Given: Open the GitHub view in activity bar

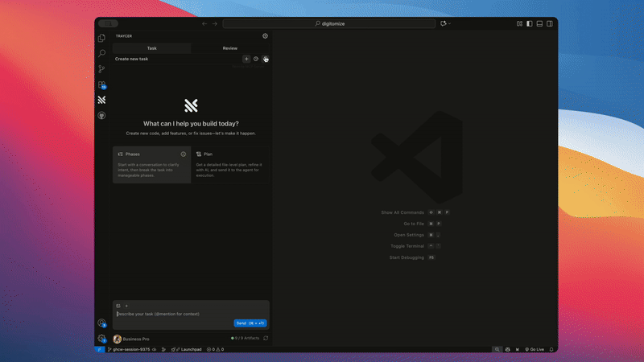Looking at the screenshot, I should [101, 116].
